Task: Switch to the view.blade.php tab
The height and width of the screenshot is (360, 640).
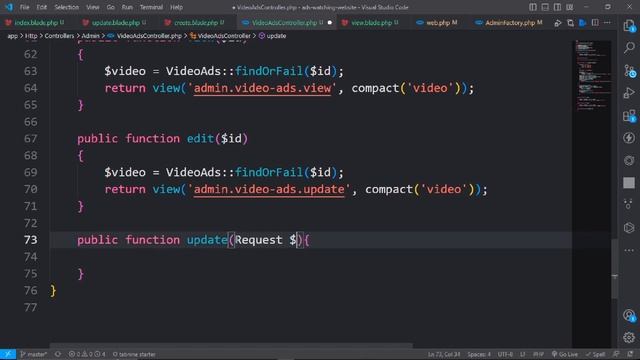Action: pos(371,23)
